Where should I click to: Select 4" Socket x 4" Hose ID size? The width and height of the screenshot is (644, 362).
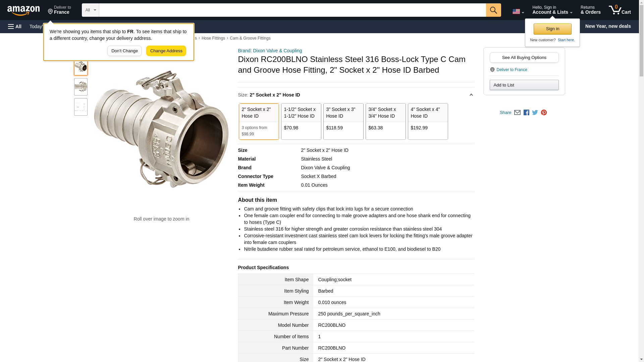click(428, 121)
